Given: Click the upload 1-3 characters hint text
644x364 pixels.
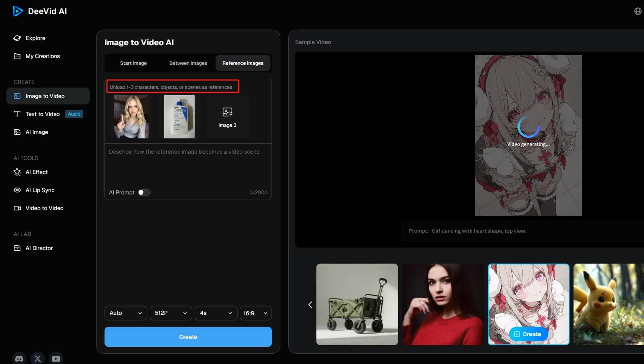Looking at the screenshot, I should pyautogui.click(x=171, y=87).
